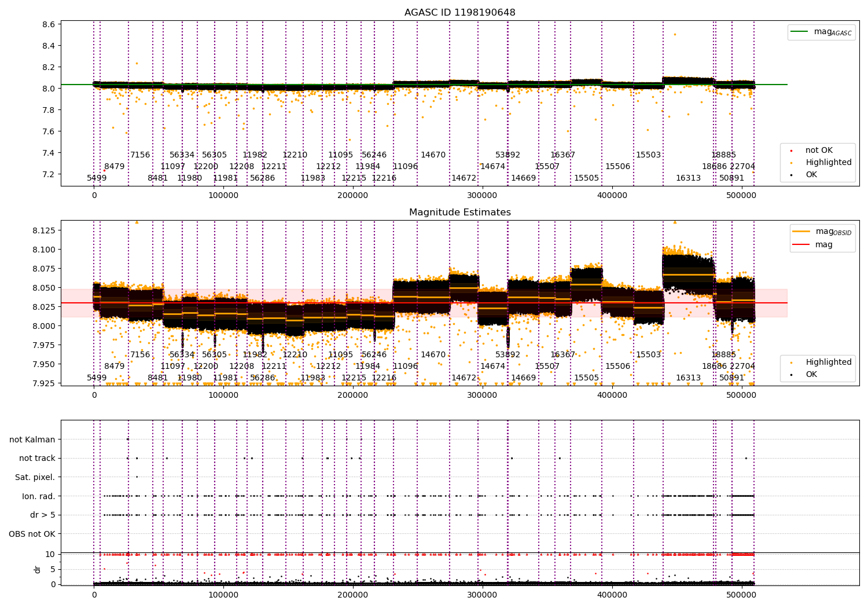Click the 'not track' axis label
The width and height of the screenshot is (868, 608).
click(x=37, y=458)
